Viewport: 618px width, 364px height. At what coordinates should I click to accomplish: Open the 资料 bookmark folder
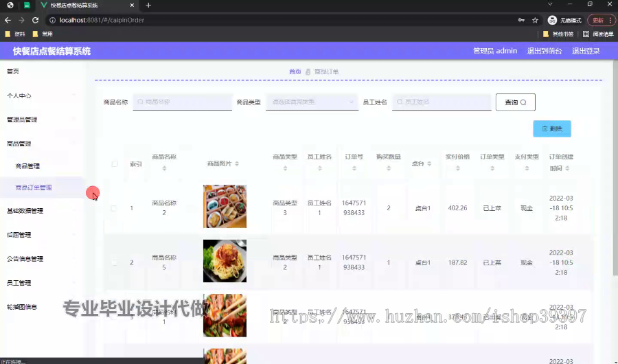(15, 34)
